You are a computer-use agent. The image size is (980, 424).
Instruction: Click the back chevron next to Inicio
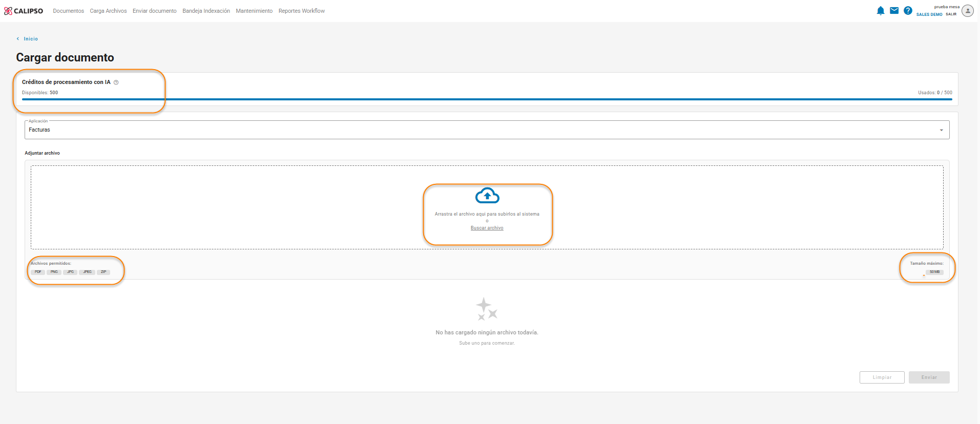point(18,39)
